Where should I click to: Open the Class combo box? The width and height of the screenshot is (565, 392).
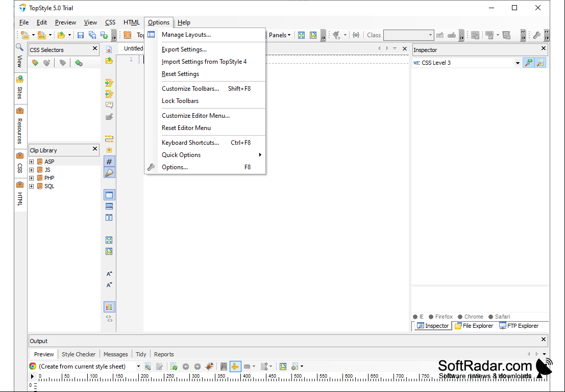point(409,35)
